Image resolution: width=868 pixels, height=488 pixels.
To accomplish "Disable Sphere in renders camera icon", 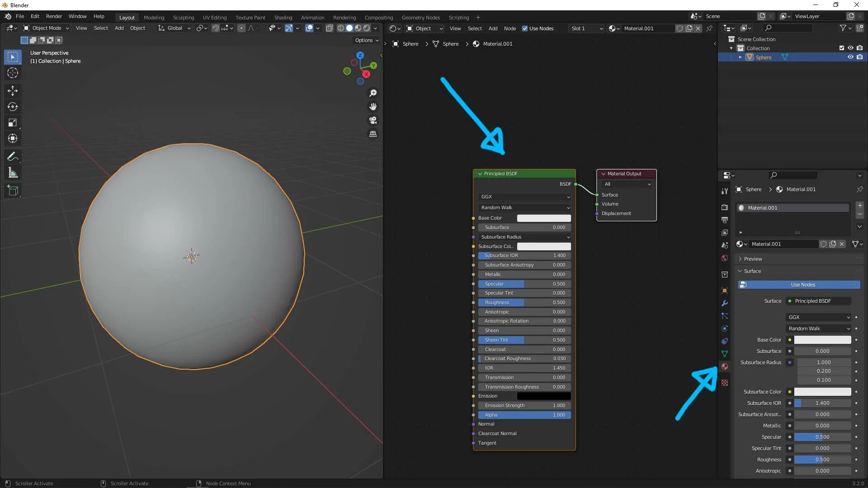I will pyautogui.click(x=859, y=57).
